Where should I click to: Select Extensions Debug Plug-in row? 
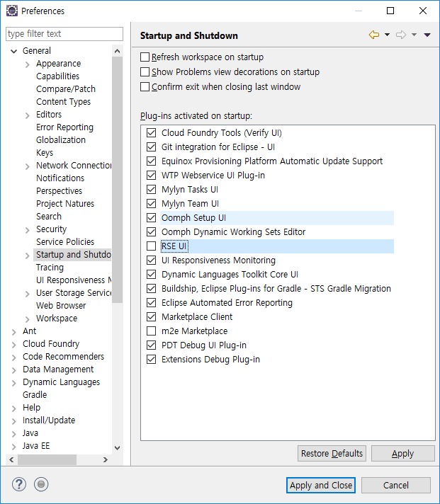pos(210,359)
